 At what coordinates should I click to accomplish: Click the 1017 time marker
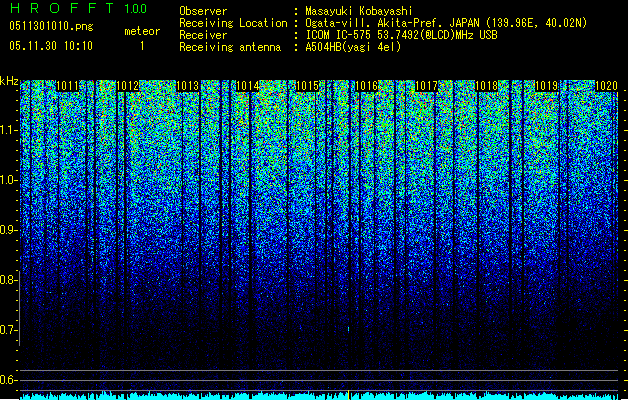click(426, 86)
